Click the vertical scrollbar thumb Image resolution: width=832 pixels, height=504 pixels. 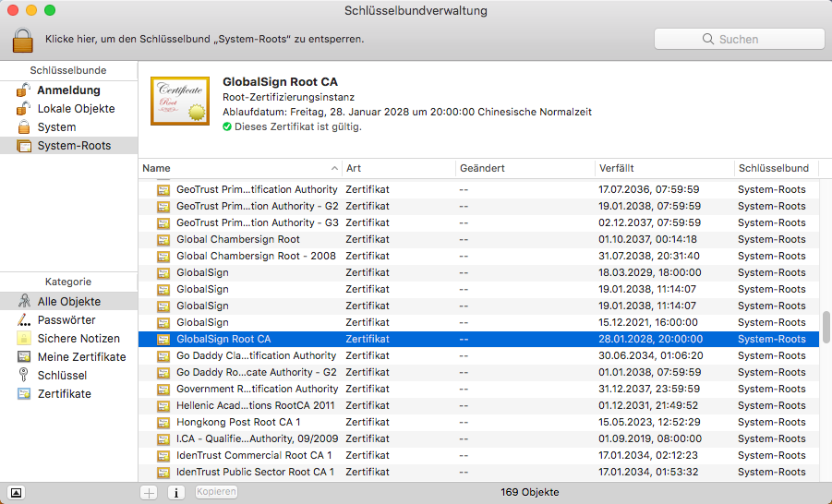click(x=826, y=328)
